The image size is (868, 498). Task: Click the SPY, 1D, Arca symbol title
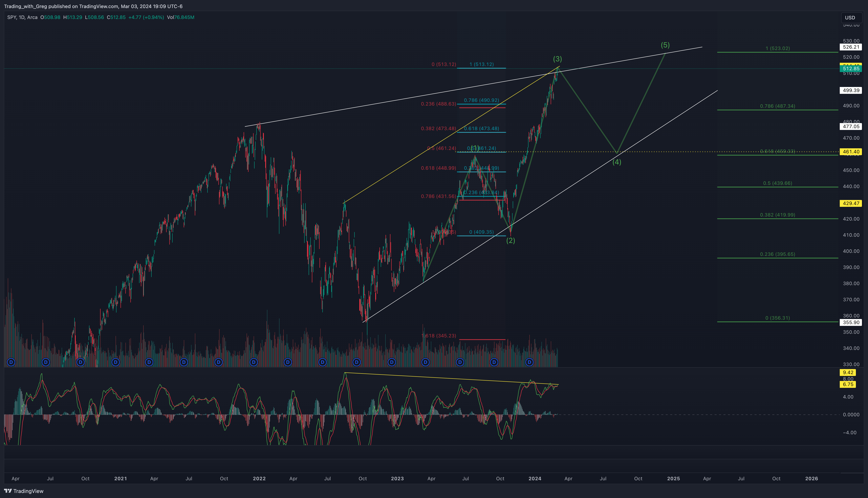pyautogui.click(x=22, y=17)
